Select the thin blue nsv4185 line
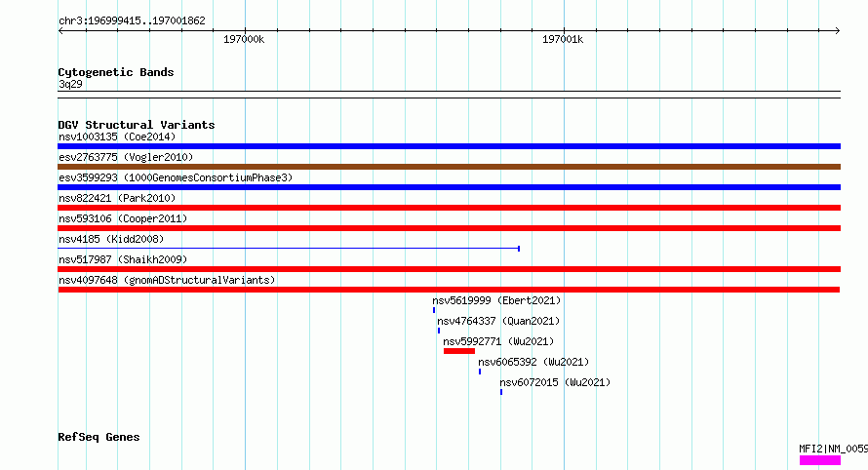 pyautogui.click(x=289, y=249)
